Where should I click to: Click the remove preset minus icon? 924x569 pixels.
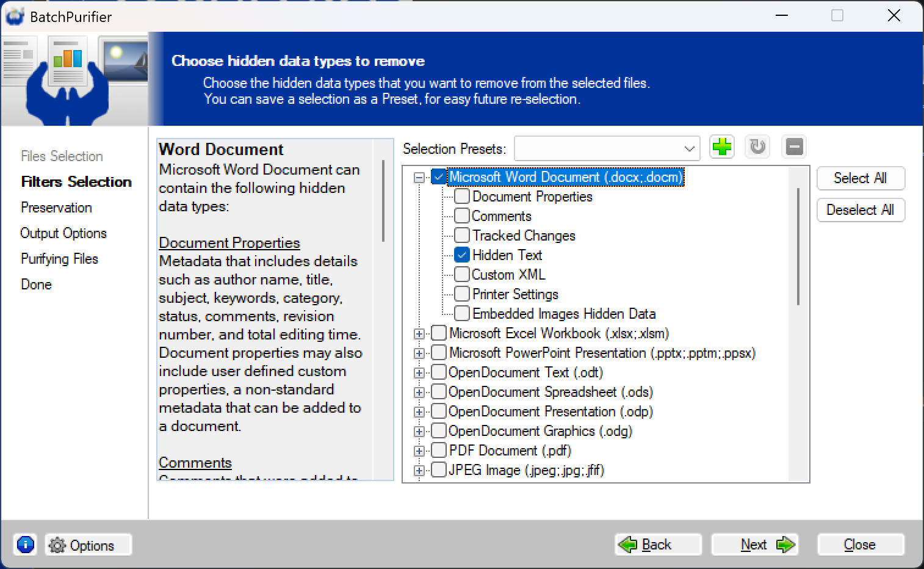(x=794, y=147)
